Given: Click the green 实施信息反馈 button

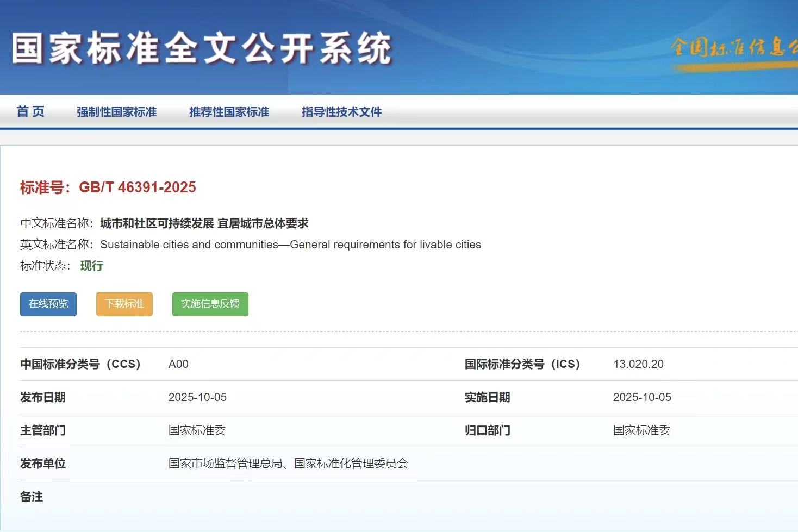Looking at the screenshot, I should pos(210,304).
